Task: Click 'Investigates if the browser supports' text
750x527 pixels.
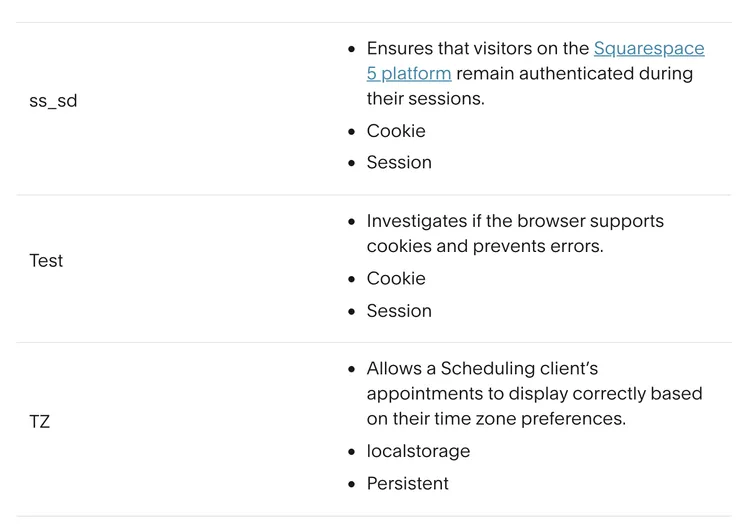Action: point(515,221)
